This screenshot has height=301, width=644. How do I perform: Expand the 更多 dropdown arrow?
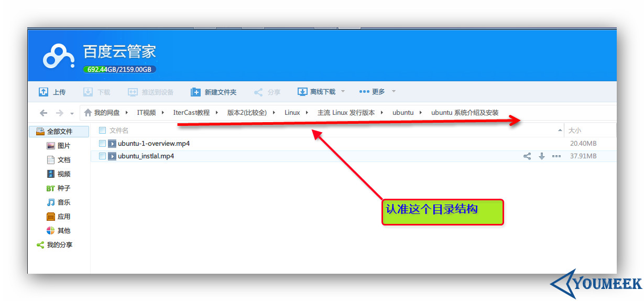[394, 92]
